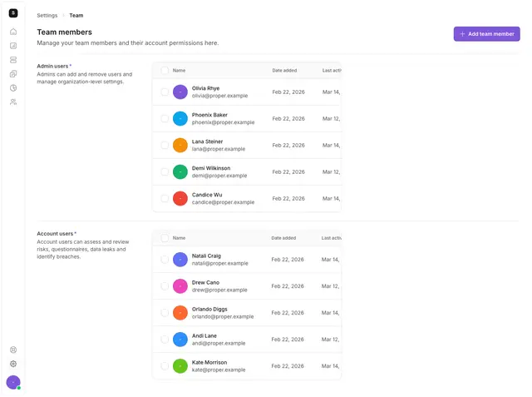Image resolution: width=532 pixels, height=397 pixels.
Task: Check the Natali Craig row checkbox
Action: (165, 260)
